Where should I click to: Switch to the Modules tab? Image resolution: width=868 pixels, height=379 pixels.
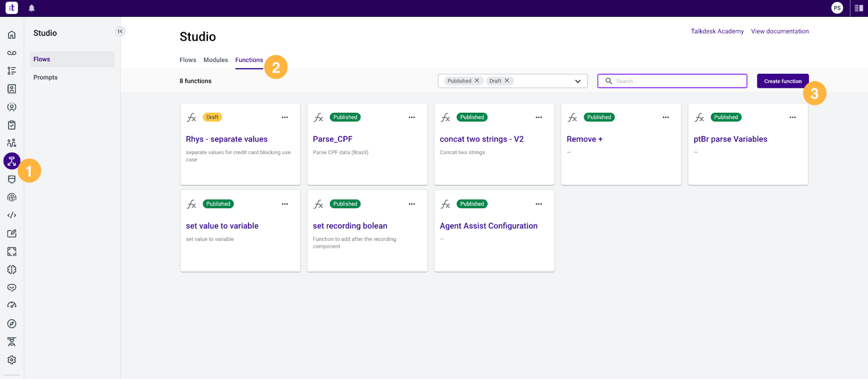[215, 60]
